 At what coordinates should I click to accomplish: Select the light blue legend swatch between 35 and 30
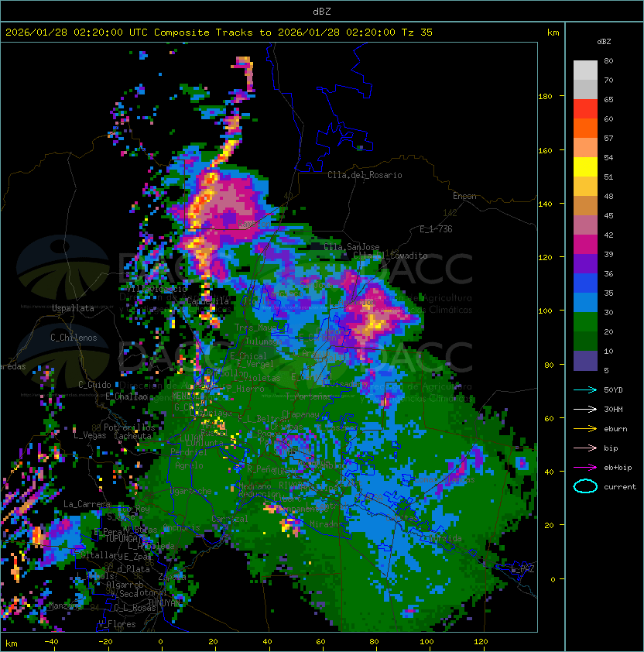point(585,303)
